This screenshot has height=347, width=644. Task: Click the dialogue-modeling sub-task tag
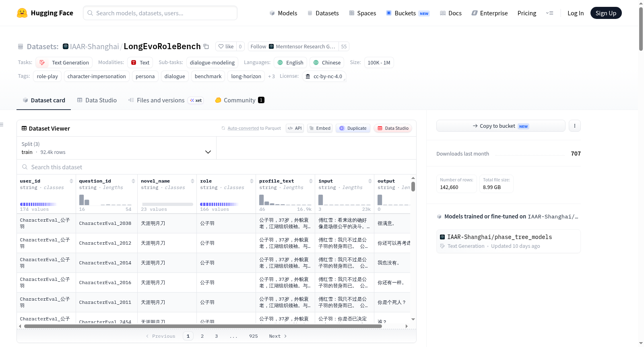tap(212, 62)
